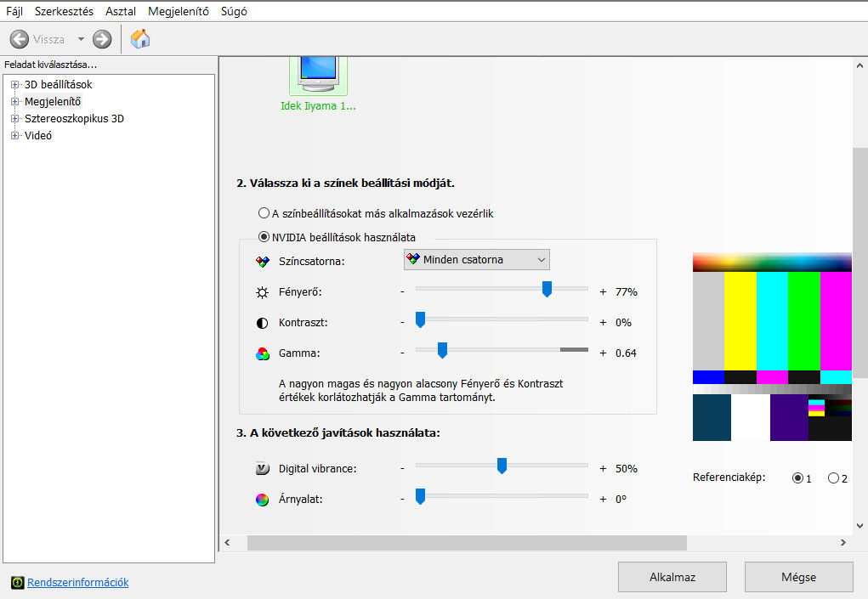The height and width of the screenshot is (599, 868).
Task: Click the Gamma slider handle
Action: (442, 349)
